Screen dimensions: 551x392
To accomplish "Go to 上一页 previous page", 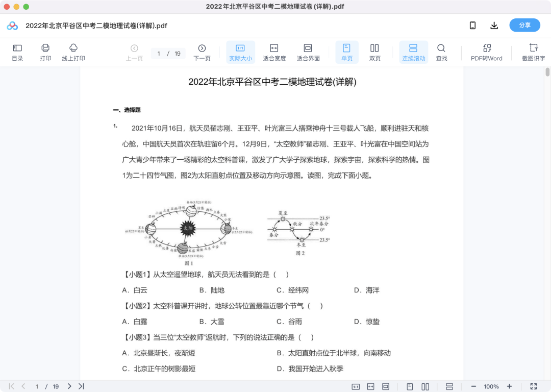I will [134, 53].
